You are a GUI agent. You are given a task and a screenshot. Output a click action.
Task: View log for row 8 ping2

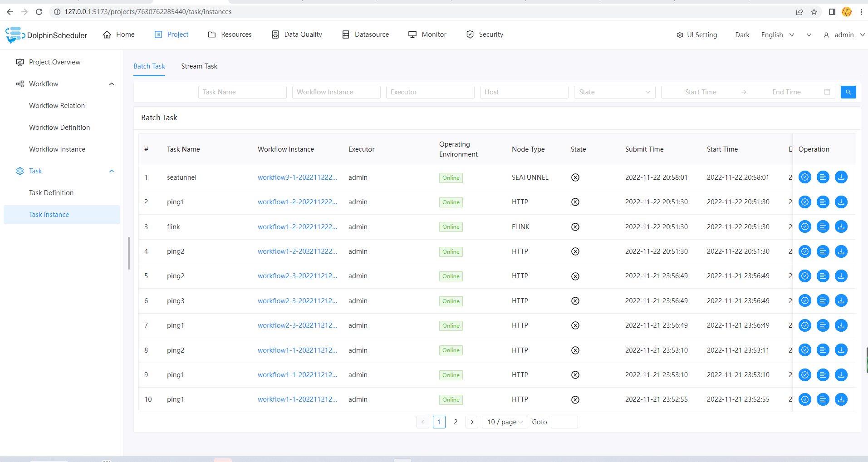click(x=823, y=350)
